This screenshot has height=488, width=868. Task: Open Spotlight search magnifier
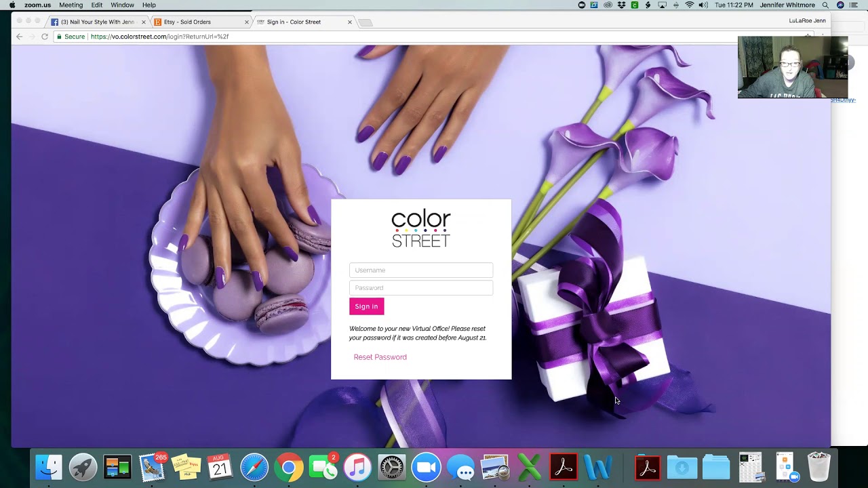[x=825, y=5]
